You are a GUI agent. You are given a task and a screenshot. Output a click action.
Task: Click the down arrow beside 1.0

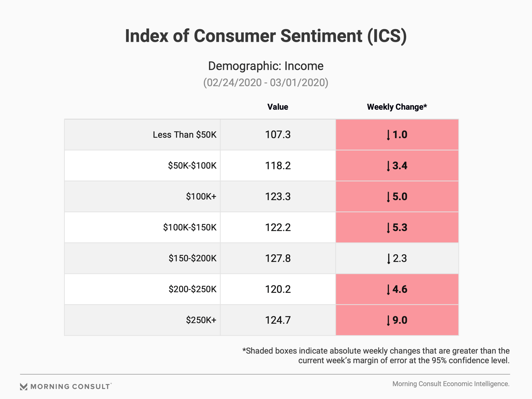click(x=388, y=135)
